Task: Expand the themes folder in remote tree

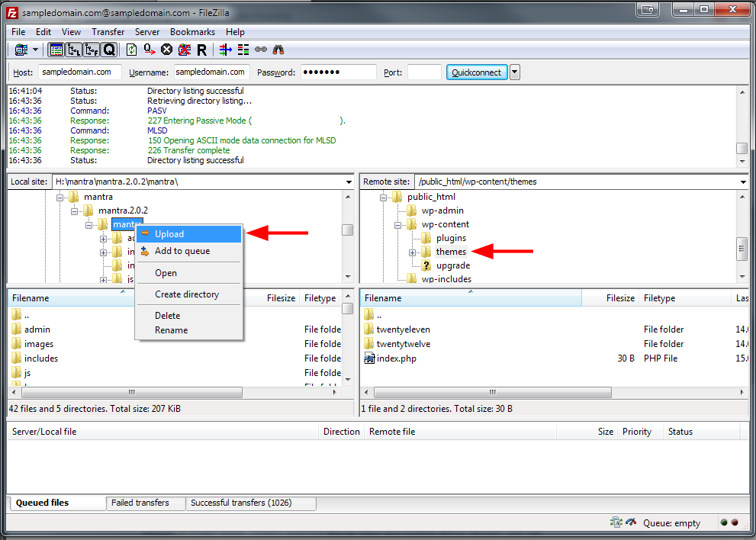Action: 412,252
